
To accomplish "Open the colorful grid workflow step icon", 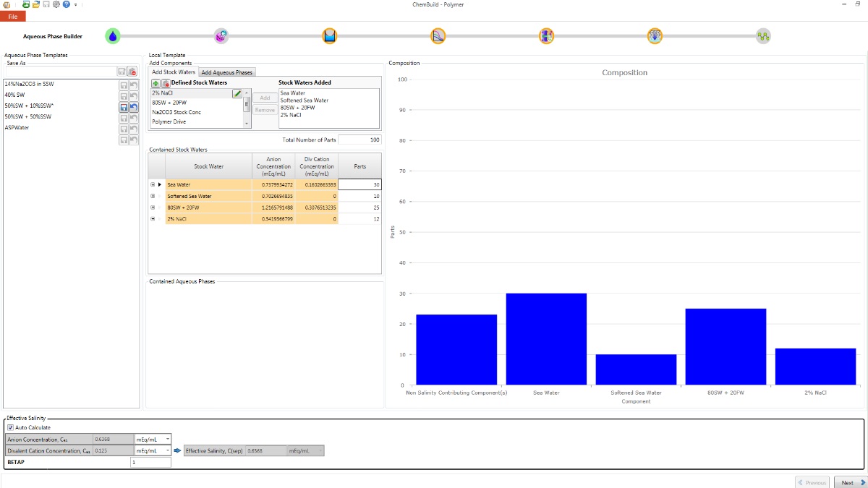I will 547,35.
